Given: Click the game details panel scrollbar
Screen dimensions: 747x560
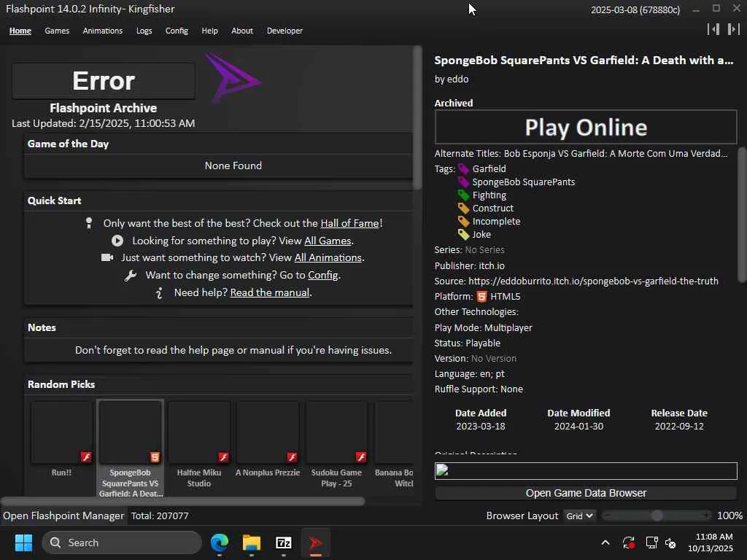Looking at the screenshot, I should [x=742, y=214].
